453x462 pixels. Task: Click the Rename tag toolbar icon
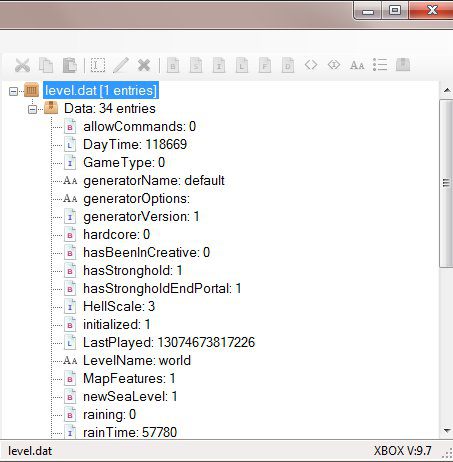(98, 65)
